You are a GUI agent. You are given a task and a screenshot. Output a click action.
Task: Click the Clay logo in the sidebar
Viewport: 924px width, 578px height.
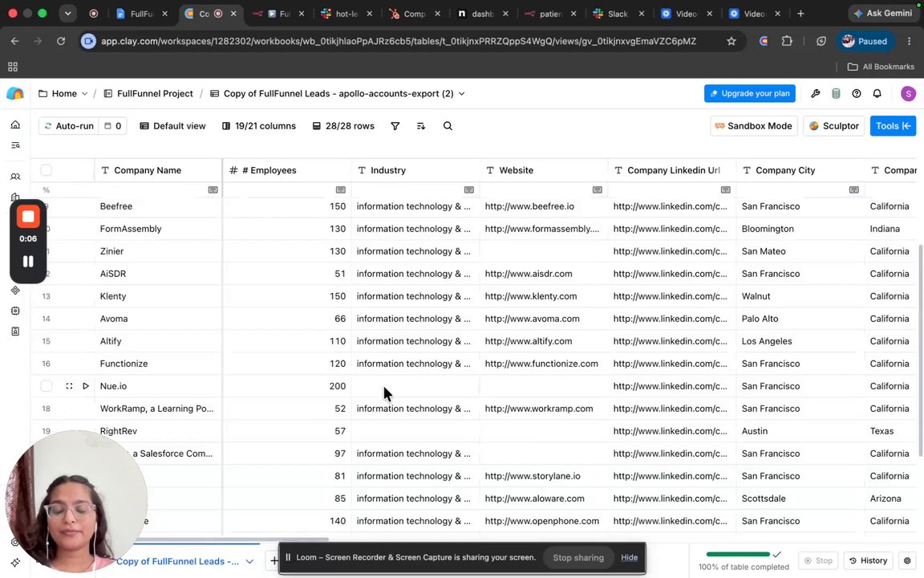coord(15,94)
